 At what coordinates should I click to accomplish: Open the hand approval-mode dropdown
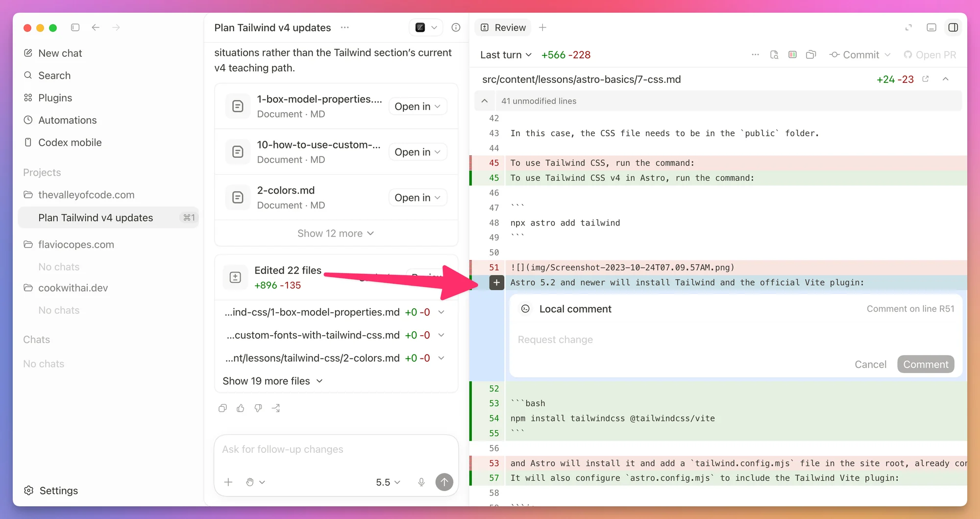click(255, 482)
